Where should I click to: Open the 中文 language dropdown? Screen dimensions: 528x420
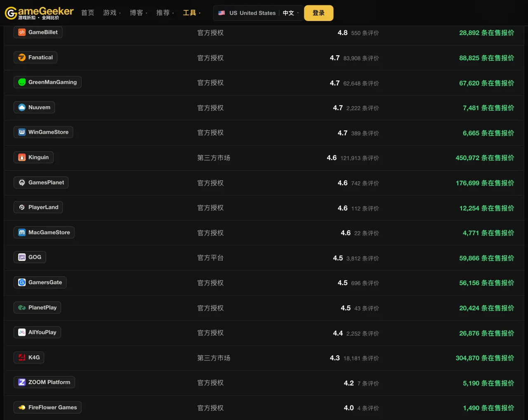point(290,13)
